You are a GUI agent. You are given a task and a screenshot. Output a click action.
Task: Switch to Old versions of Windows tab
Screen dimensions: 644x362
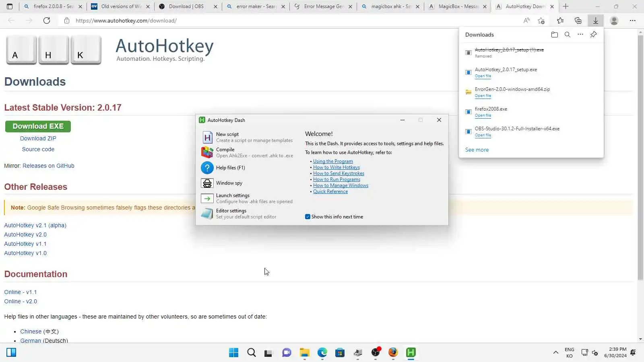(x=120, y=6)
